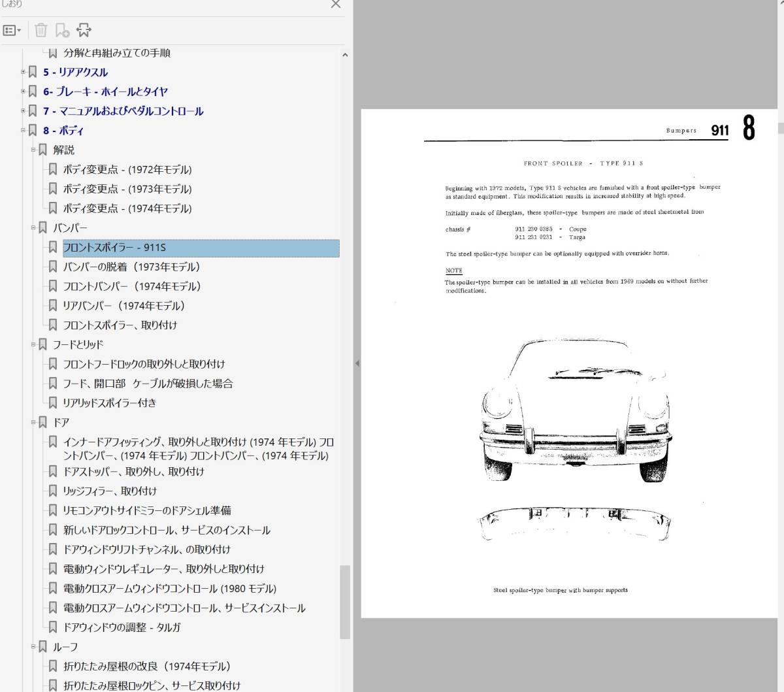Open ドアストッパー、取り外し、取り付け bookmark
Image resolution: width=784 pixels, height=692 pixels.
[133, 472]
